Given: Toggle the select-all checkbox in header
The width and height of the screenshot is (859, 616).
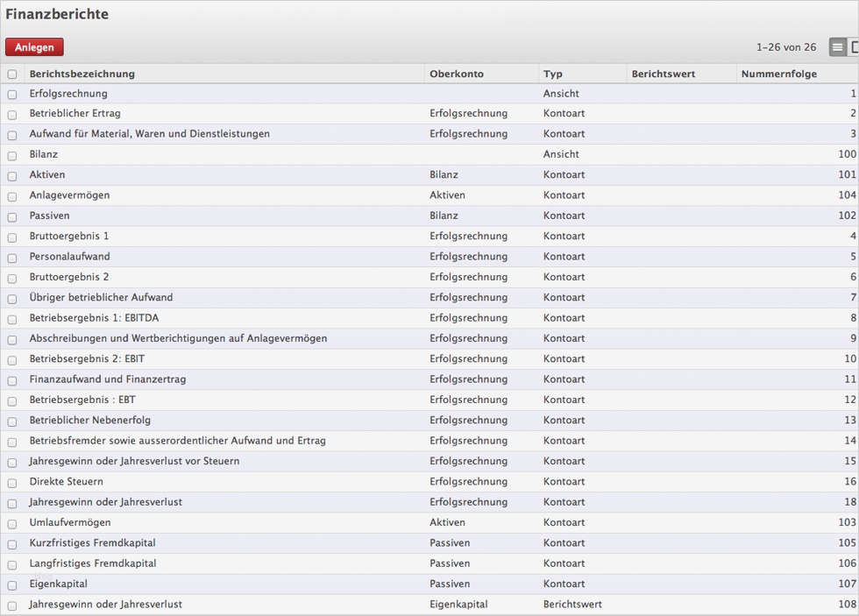Looking at the screenshot, I should click(x=12, y=74).
